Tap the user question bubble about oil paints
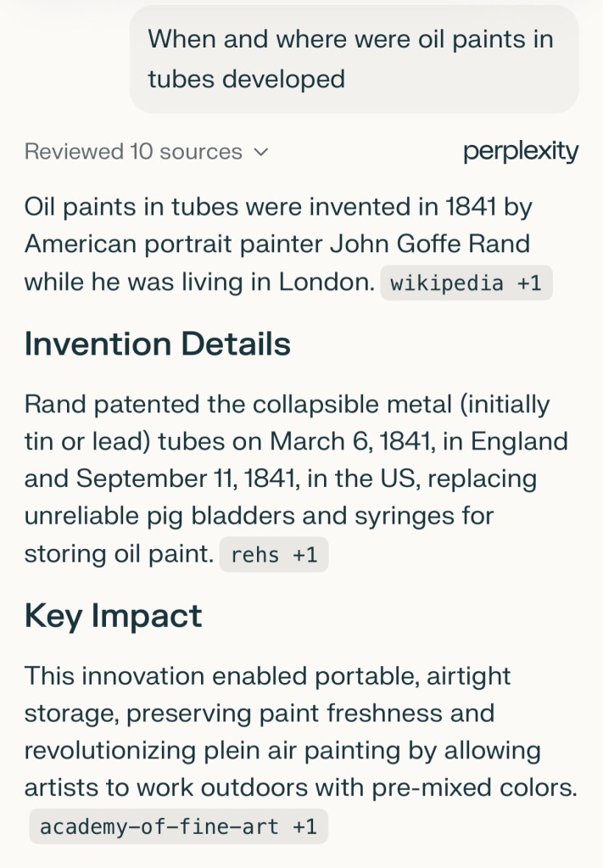This screenshot has width=603, height=868. tap(354, 59)
